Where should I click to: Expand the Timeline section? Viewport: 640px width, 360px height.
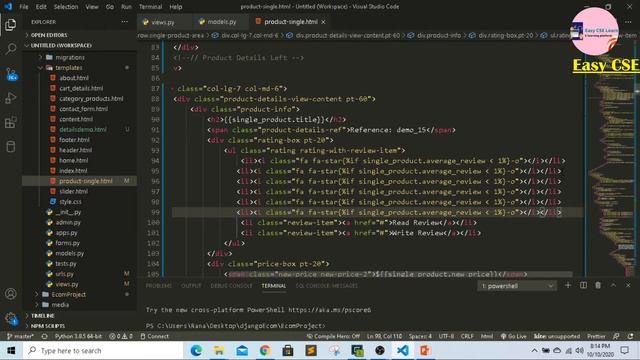pos(79,316)
